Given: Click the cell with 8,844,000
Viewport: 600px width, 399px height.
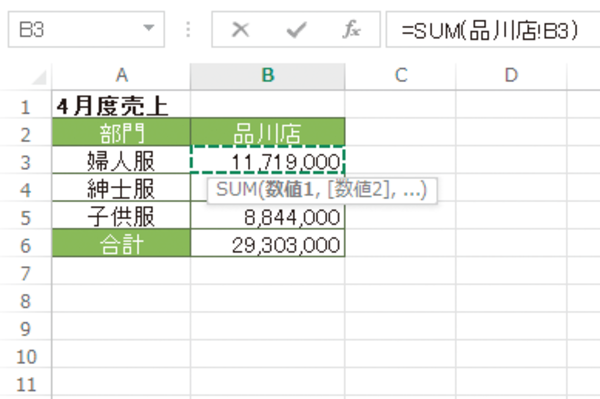Looking at the screenshot, I should [x=267, y=216].
